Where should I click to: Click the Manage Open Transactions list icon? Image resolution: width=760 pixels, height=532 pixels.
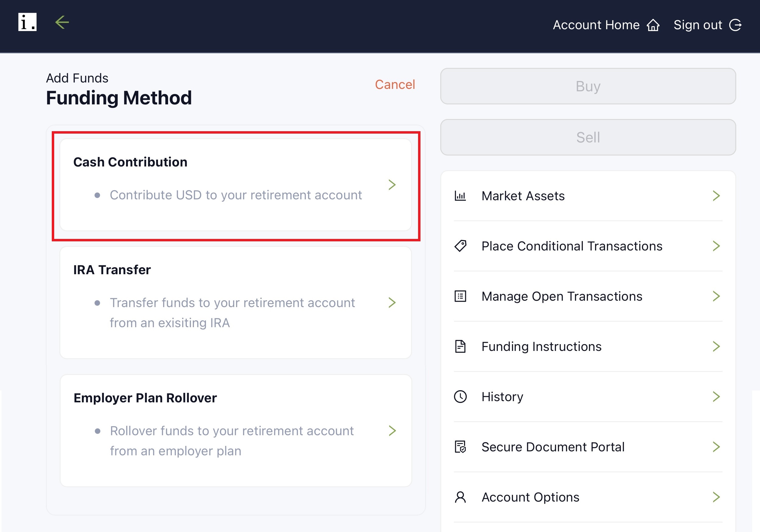pos(460,296)
